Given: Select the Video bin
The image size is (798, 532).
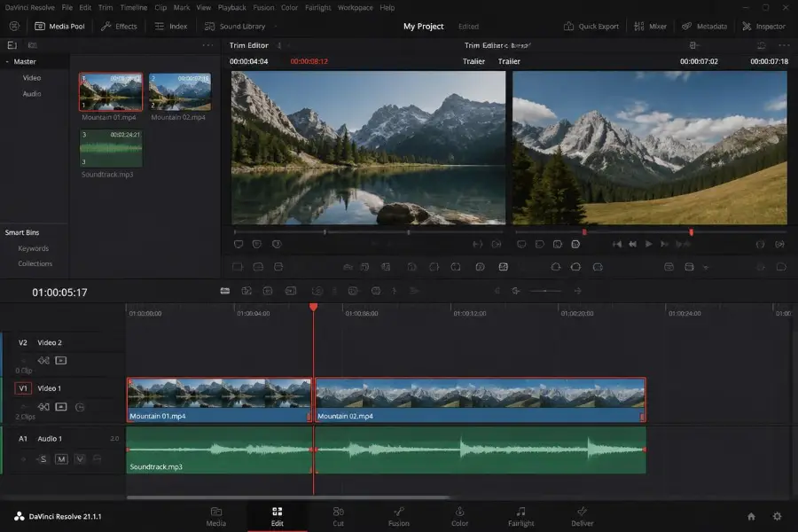Looking at the screenshot, I should tap(32, 78).
